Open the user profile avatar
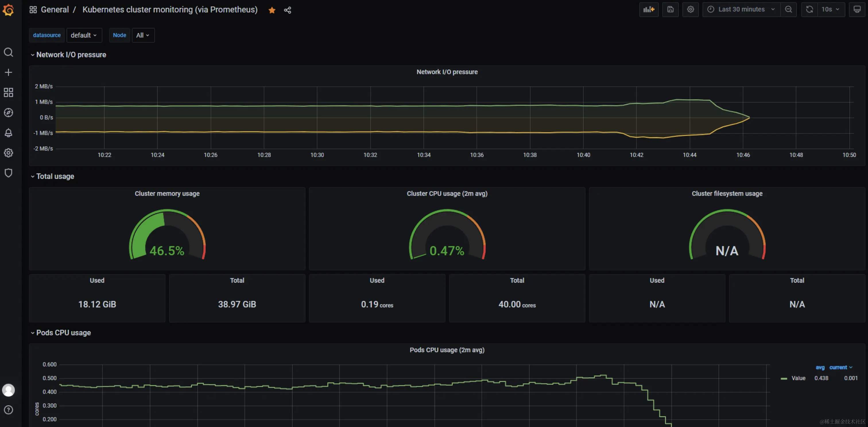Screen dimensions: 868x427 (8, 390)
